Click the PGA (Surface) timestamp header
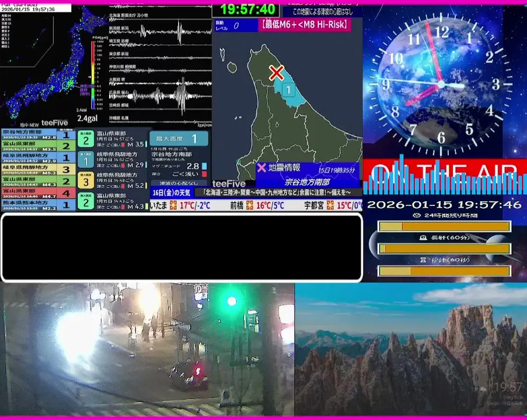This screenshot has height=420, width=527. click(x=35, y=8)
